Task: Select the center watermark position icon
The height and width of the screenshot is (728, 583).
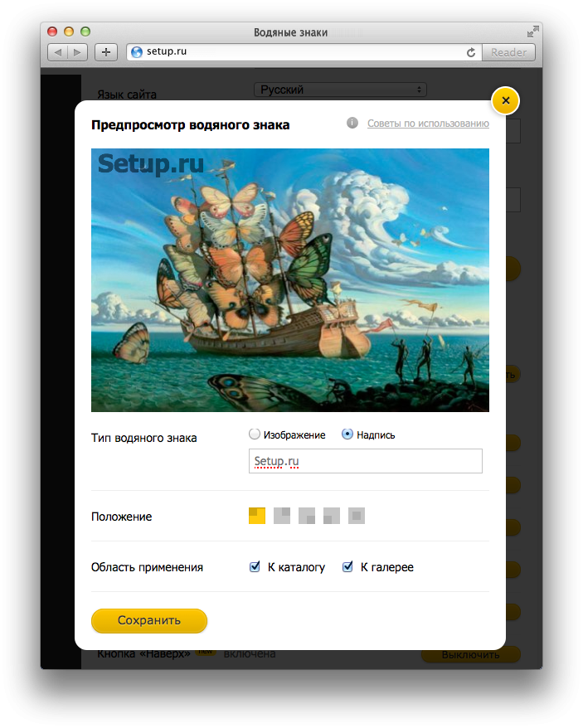Action: point(357,516)
